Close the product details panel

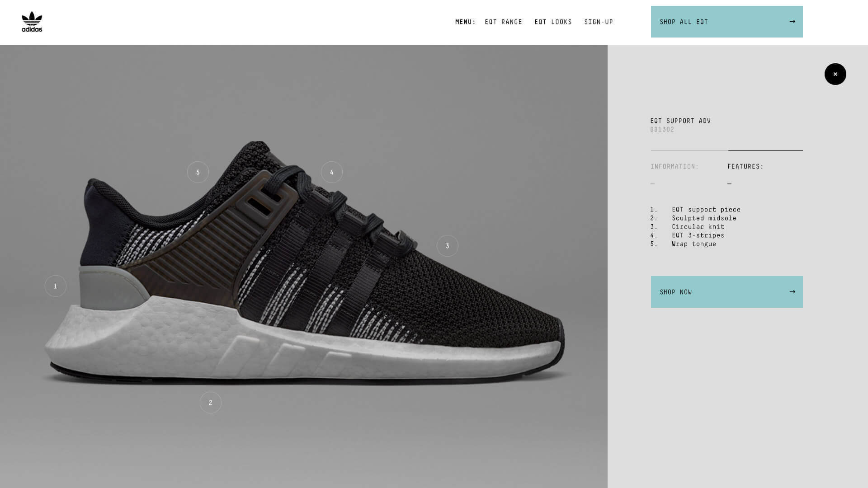pyautogui.click(x=835, y=74)
